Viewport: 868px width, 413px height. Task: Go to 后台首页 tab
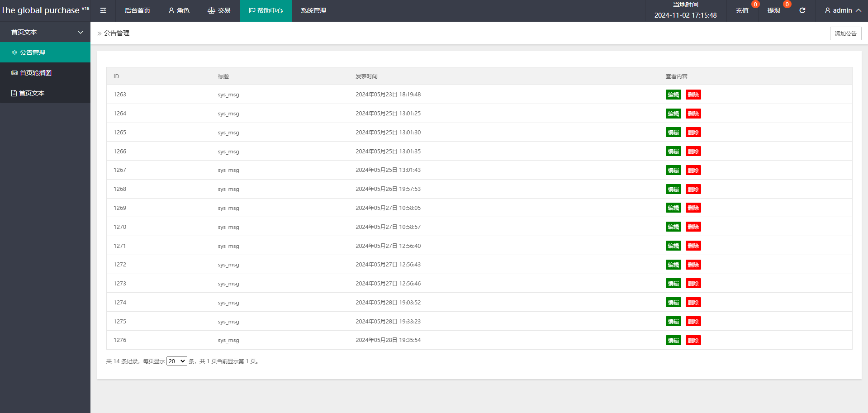[x=137, y=10]
